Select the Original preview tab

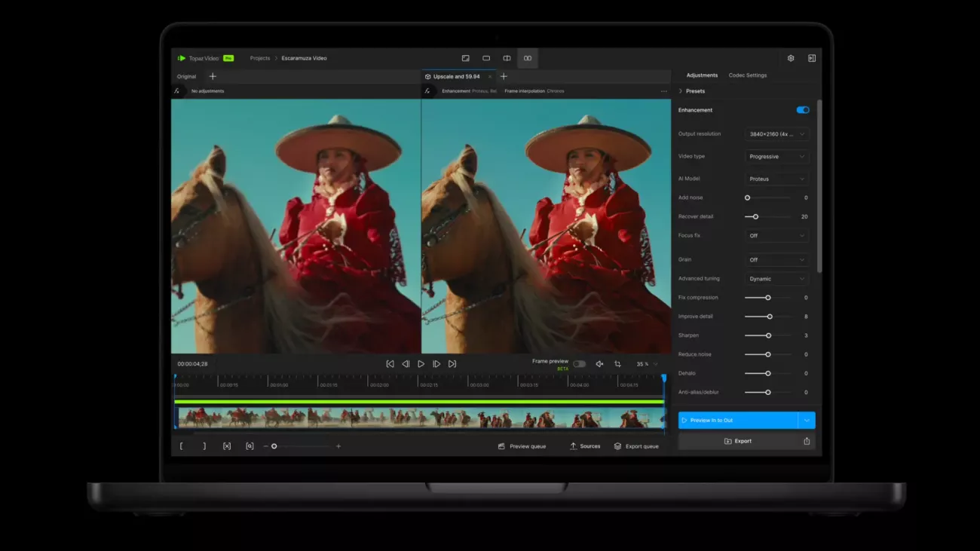(x=186, y=76)
